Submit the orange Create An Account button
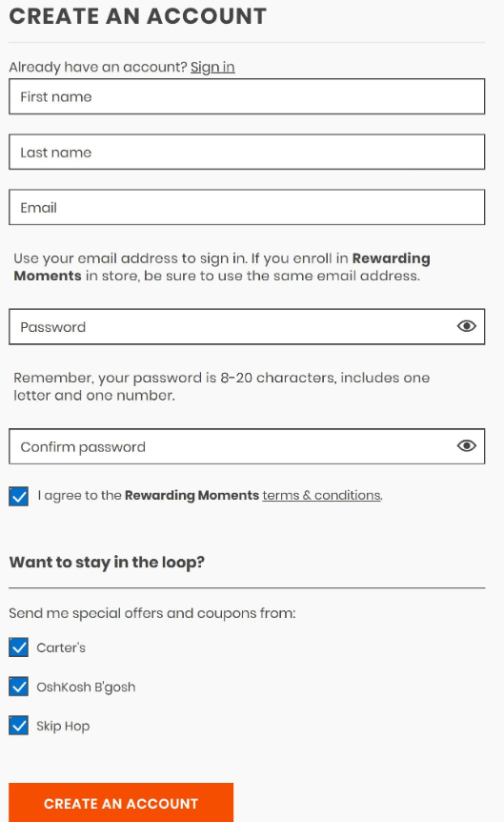This screenshot has height=822, width=504. 121,803
